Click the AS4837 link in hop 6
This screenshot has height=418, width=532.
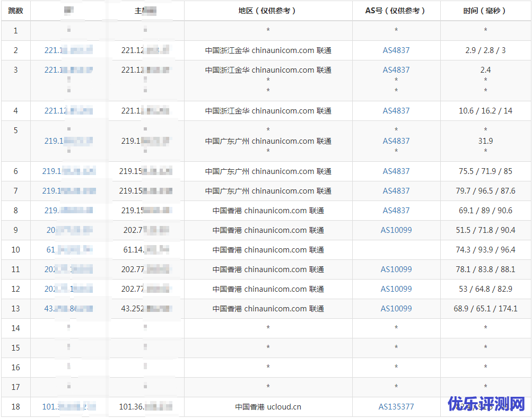(x=396, y=171)
